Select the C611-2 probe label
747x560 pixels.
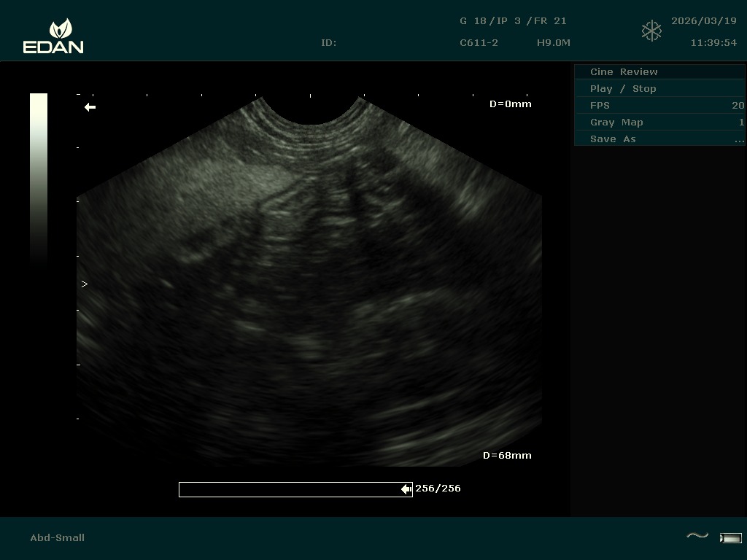pyautogui.click(x=479, y=43)
